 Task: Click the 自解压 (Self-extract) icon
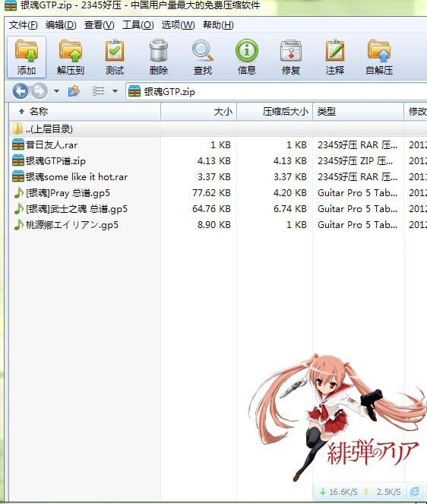[x=379, y=57]
